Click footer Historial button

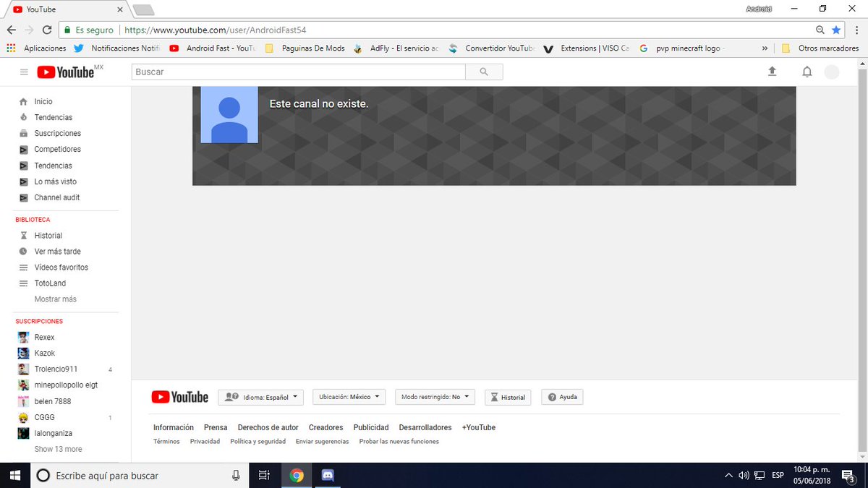point(508,397)
